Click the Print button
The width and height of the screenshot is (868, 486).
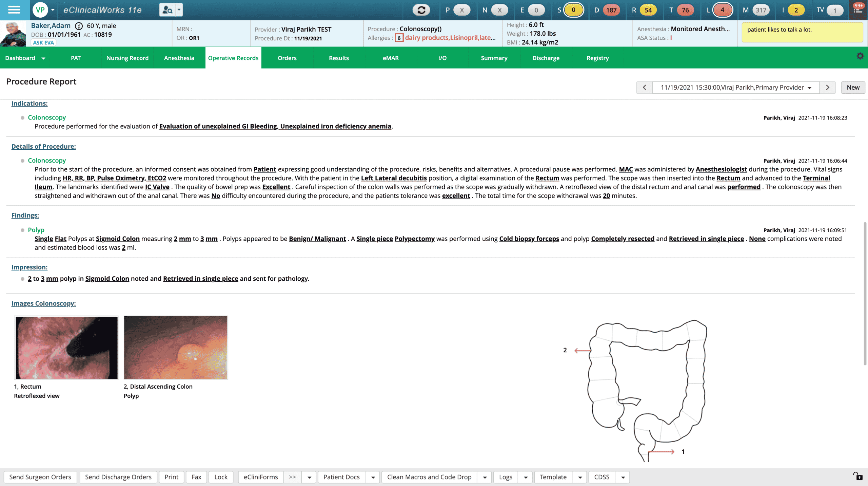[x=172, y=476]
